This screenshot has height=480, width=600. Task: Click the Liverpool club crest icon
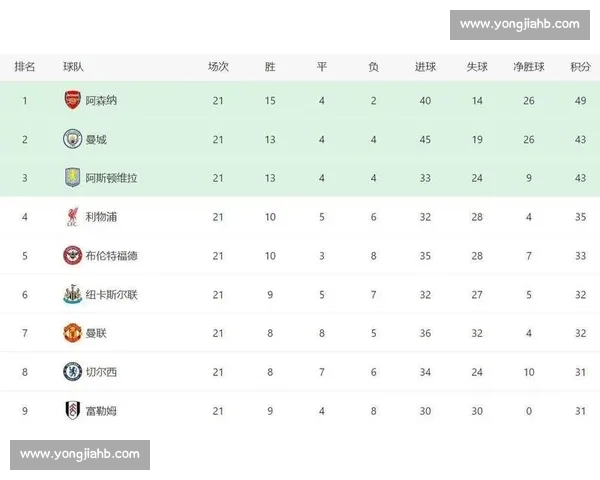72,217
